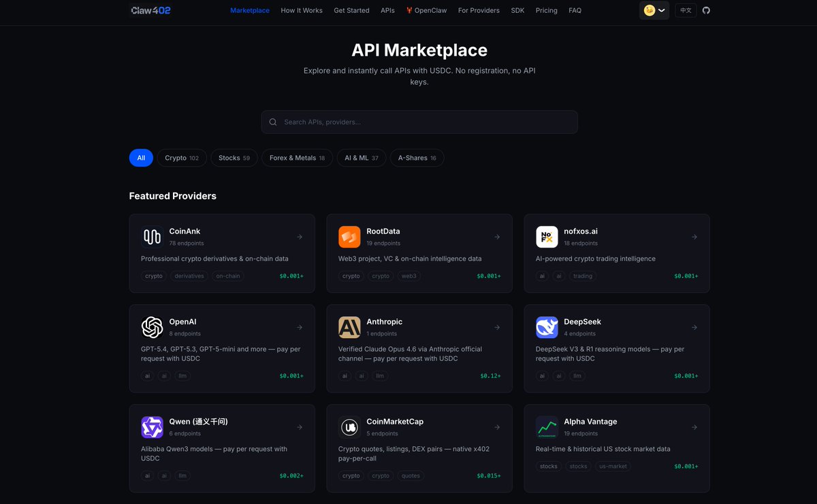Screen dimensions: 817x504
Task: Click the OpenAI logo icon
Action: (152, 327)
